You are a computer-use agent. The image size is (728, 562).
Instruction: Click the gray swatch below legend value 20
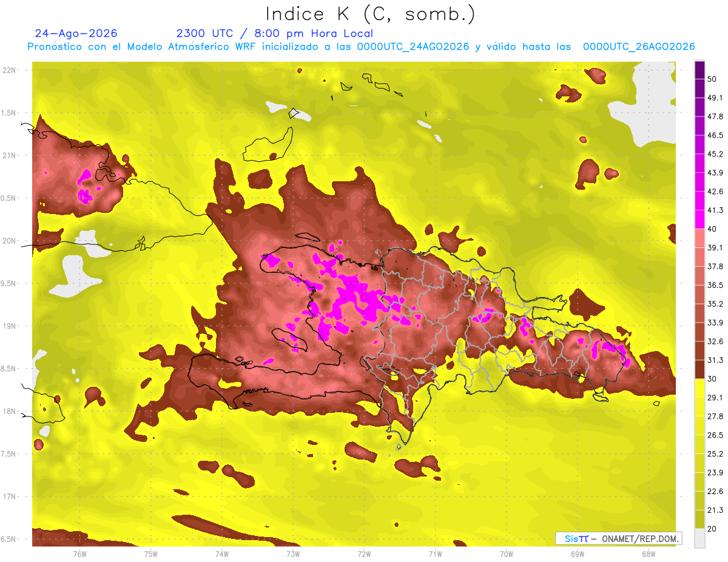[x=700, y=538]
